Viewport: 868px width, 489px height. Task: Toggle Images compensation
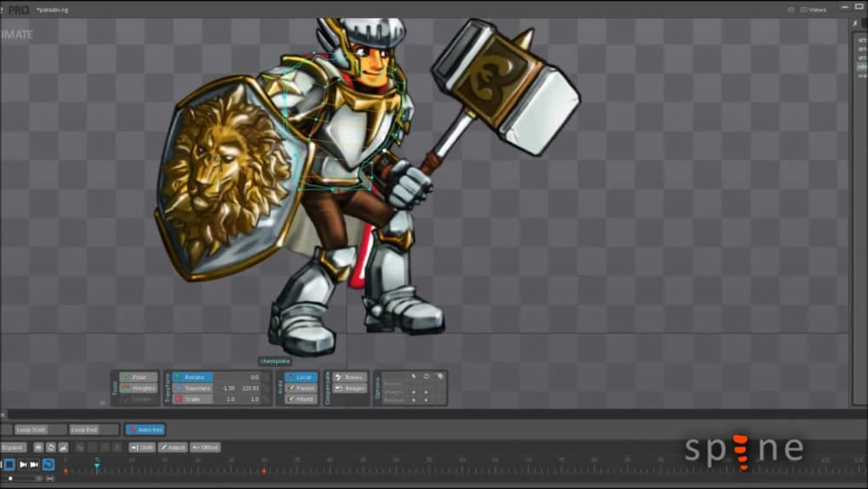pyautogui.click(x=350, y=388)
